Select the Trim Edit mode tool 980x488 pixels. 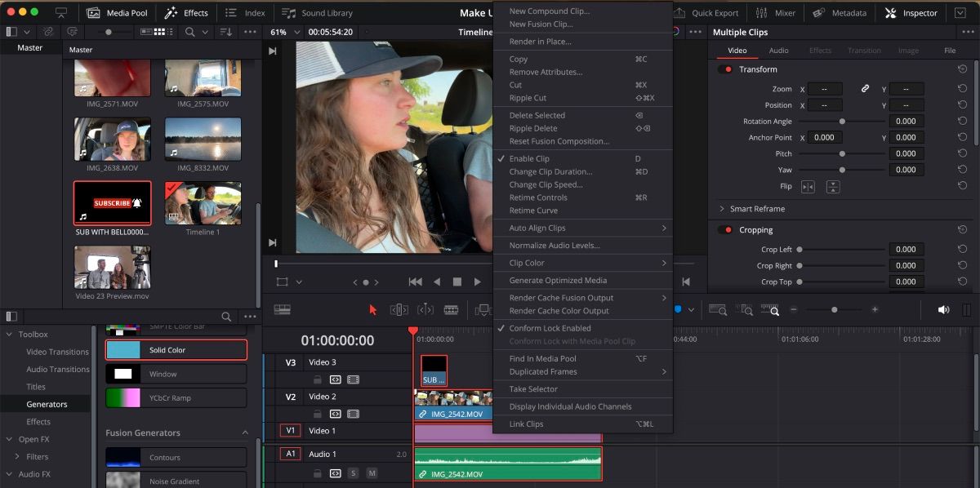[399, 309]
